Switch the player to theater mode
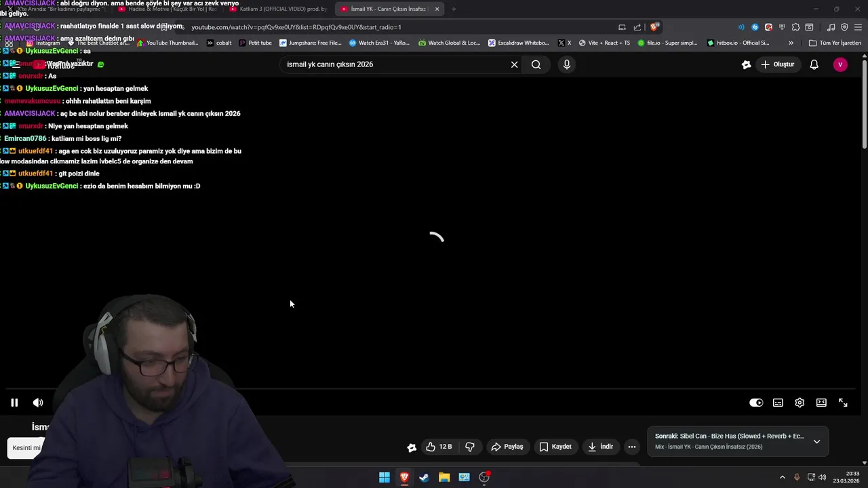The width and height of the screenshot is (868, 488). [821, 403]
